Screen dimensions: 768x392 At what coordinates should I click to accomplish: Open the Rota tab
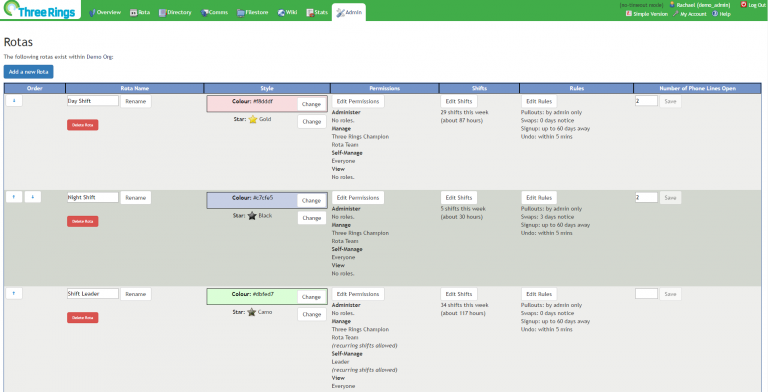click(x=140, y=12)
